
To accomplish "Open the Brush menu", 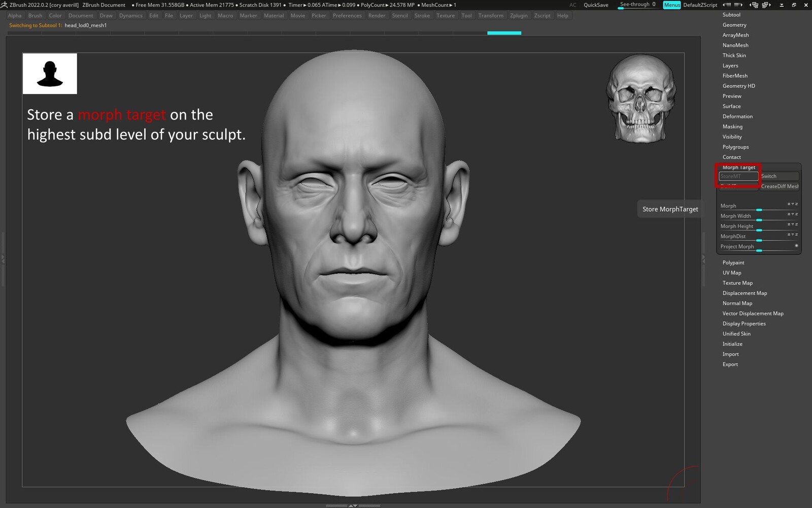I will [35, 16].
